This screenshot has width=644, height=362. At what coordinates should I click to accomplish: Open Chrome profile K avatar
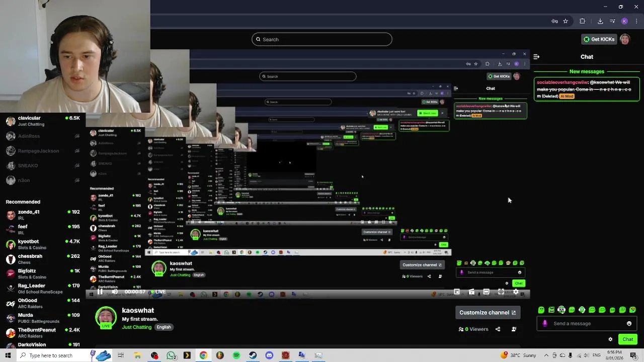[x=624, y=21]
